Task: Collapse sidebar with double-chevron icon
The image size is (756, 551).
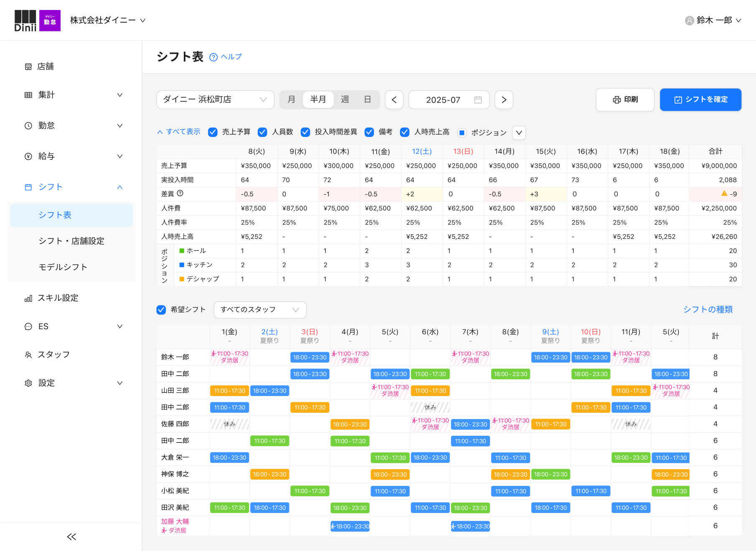Action: pos(71,537)
